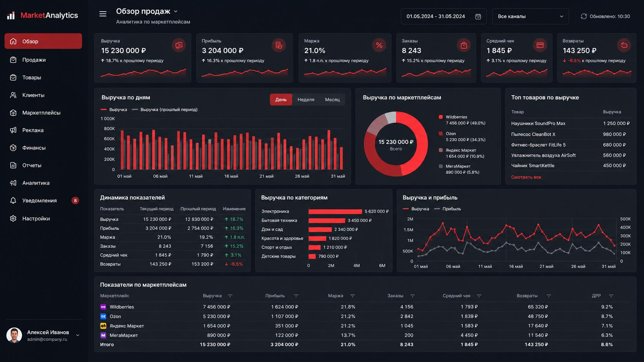Click the Яндекс Маркет logo in table

point(103,326)
